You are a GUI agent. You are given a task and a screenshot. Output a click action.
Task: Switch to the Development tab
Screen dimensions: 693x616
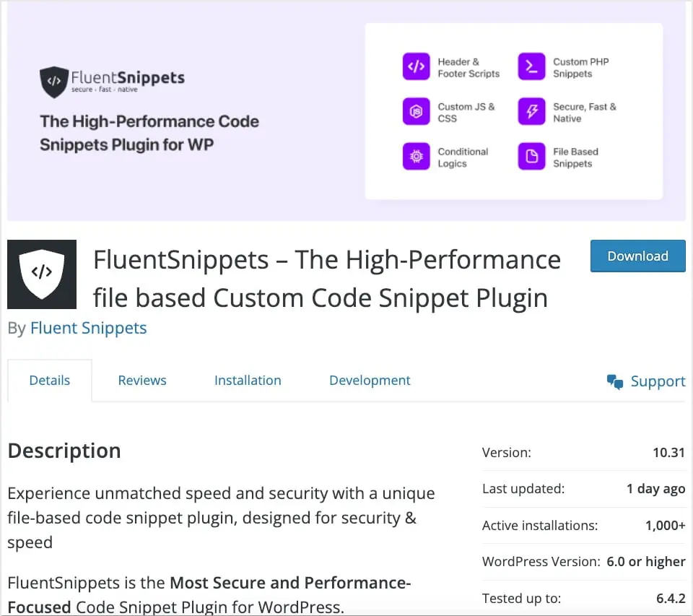pyautogui.click(x=370, y=380)
